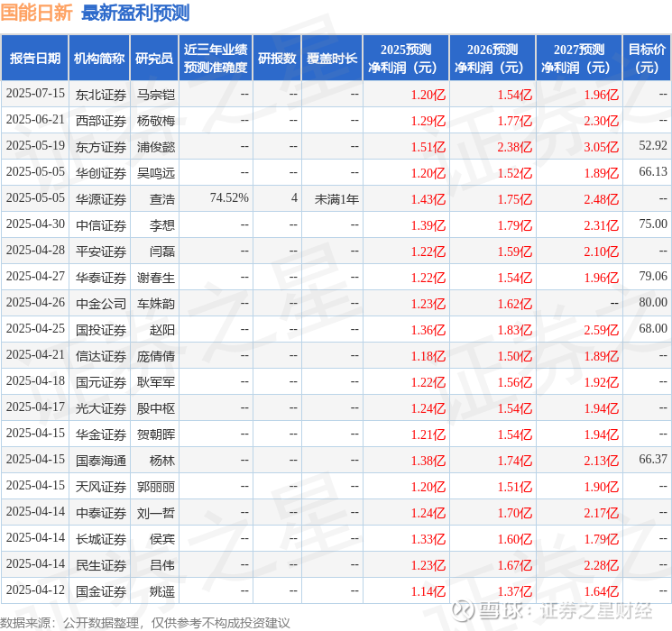Select analyst name 庞倩倩
The height and width of the screenshot is (631, 672).
(x=155, y=356)
